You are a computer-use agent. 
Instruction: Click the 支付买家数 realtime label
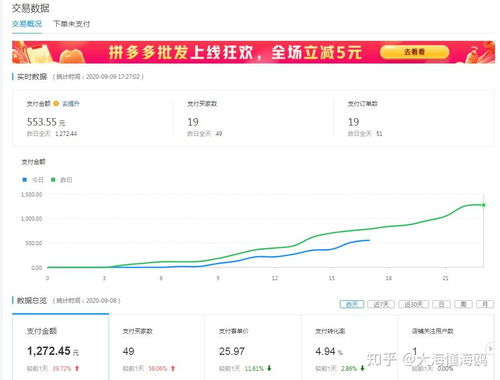click(202, 104)
